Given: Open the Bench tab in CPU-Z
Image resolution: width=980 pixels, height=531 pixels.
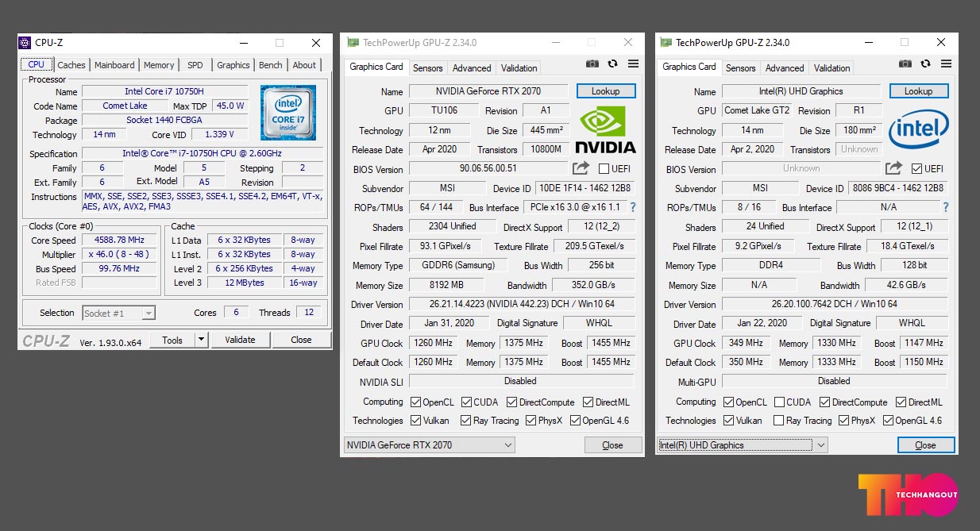Looking at the screenshot, I should pos(271,65).
